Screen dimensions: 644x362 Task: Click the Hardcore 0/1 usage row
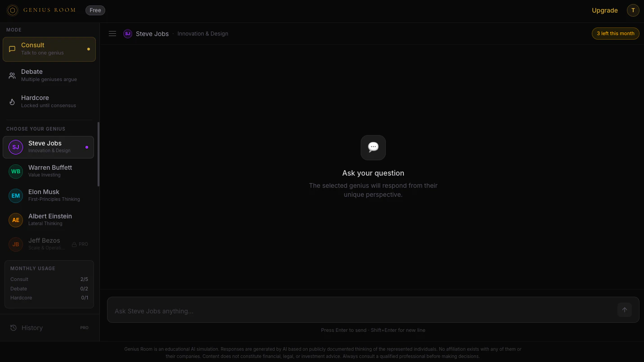click(49, 298)
